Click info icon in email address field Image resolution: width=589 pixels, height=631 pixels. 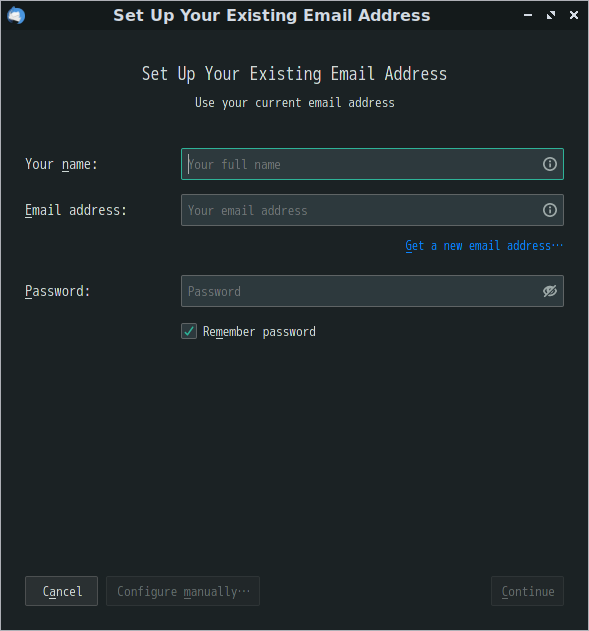point(550,210)
